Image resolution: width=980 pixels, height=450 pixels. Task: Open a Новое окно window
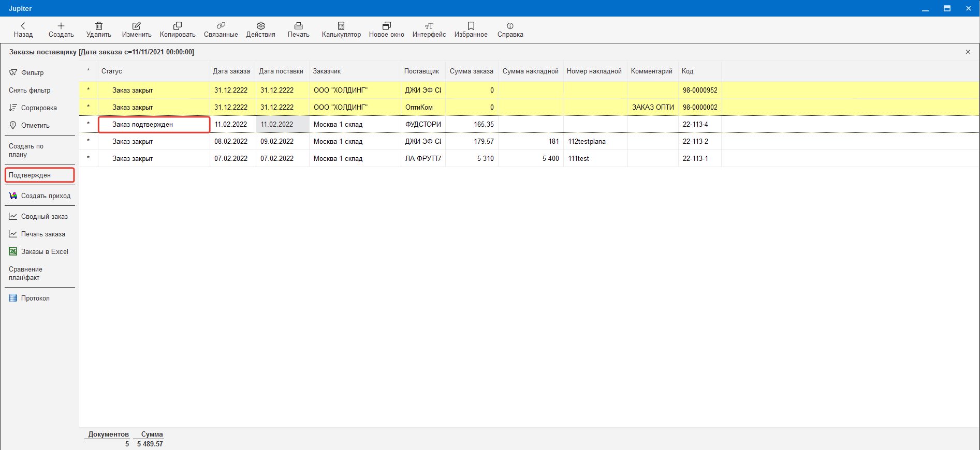[x=387, y=30]
